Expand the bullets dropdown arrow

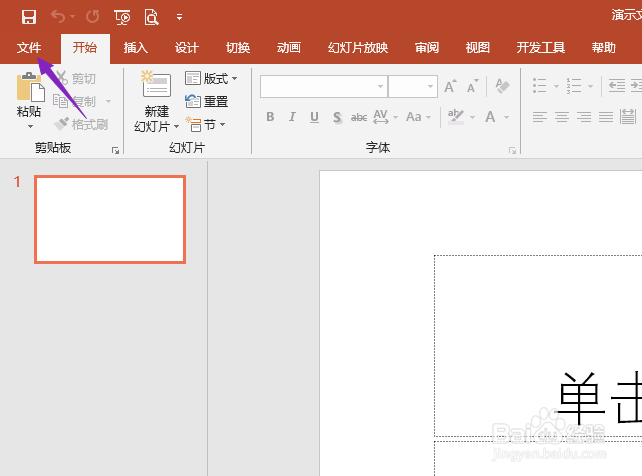click(556, 86)
